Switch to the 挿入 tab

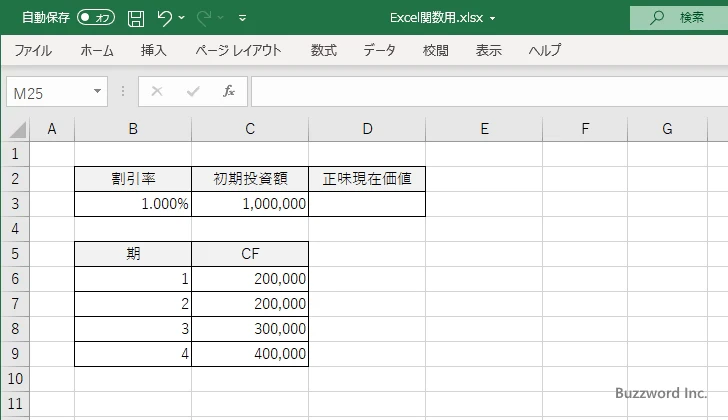(154, 50)
